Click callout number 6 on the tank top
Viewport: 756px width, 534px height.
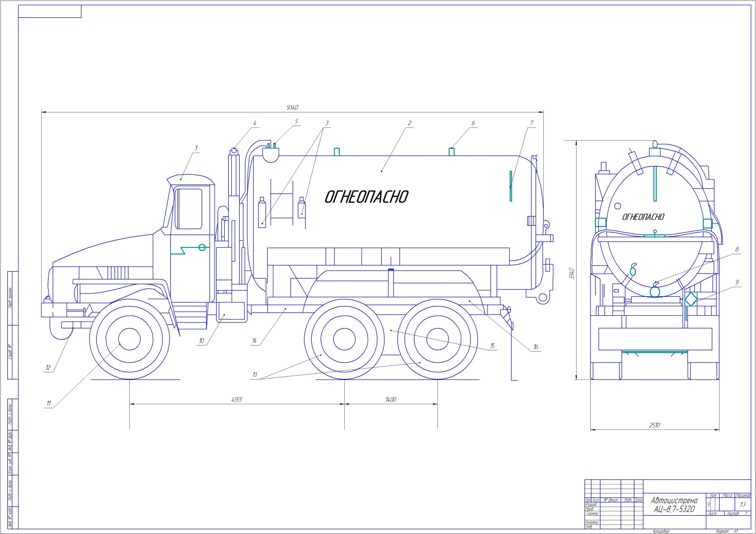pos(473,123)
